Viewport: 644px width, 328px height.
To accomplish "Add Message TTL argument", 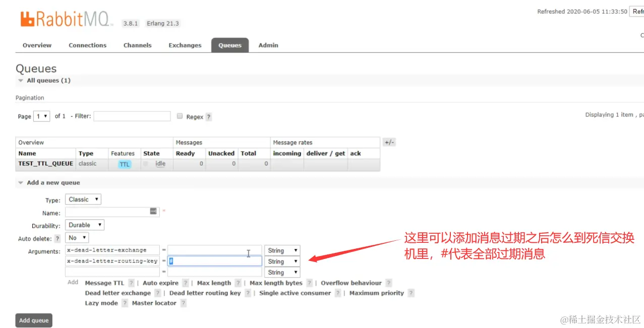I will 104,283.
